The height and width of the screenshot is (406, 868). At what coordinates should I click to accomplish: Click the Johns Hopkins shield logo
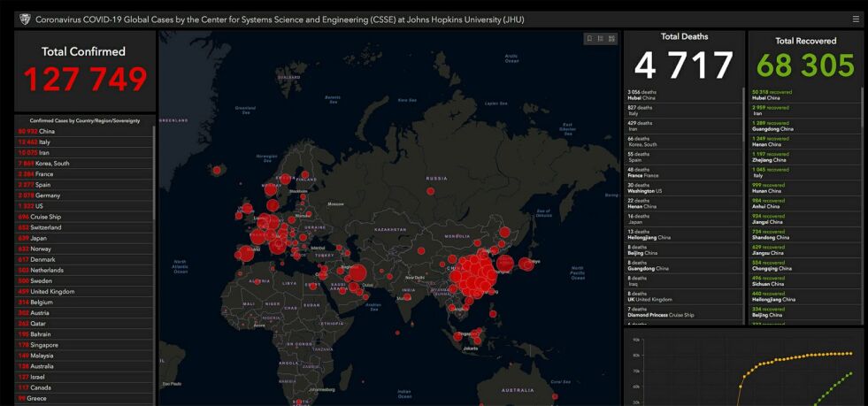(x=25, y=20)
